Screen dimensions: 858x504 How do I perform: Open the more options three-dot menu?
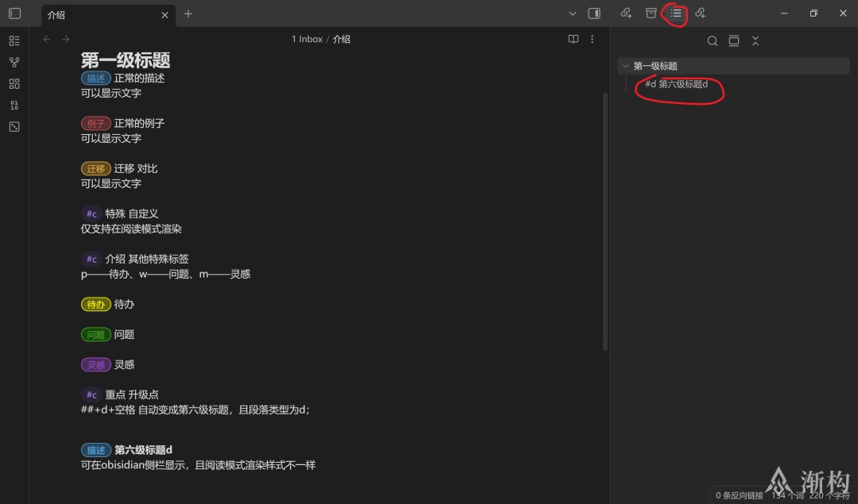click(x=592, y=39)
